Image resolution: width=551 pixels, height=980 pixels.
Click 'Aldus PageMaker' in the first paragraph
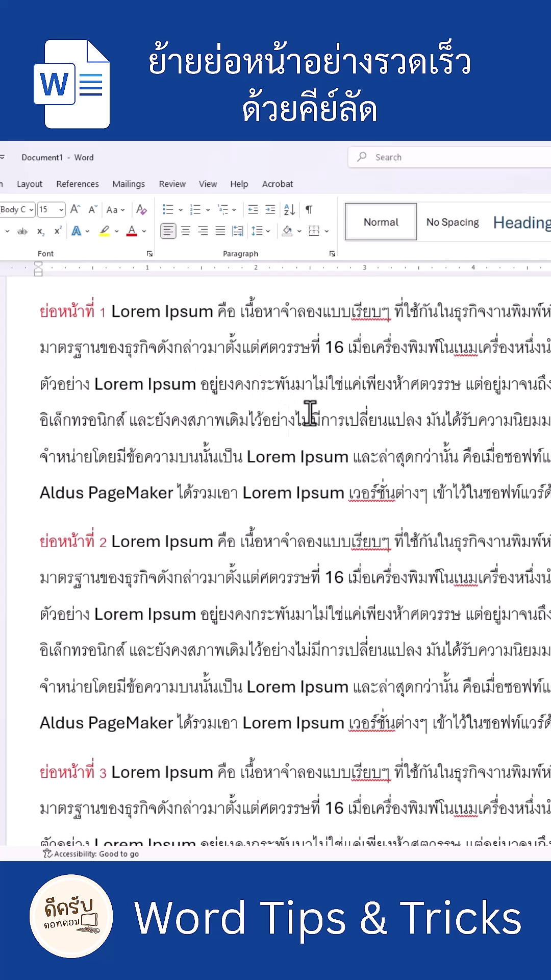[107, 493]
